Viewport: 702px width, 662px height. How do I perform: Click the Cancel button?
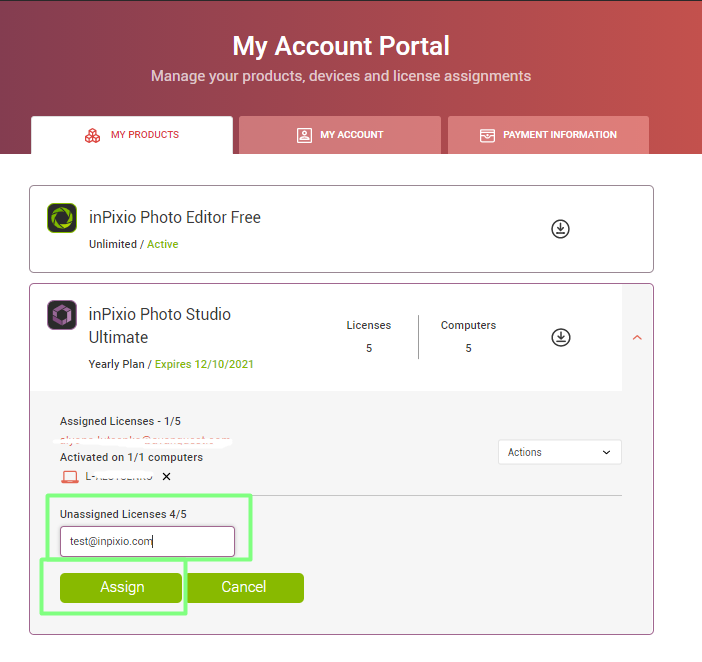tap(244, 587)
